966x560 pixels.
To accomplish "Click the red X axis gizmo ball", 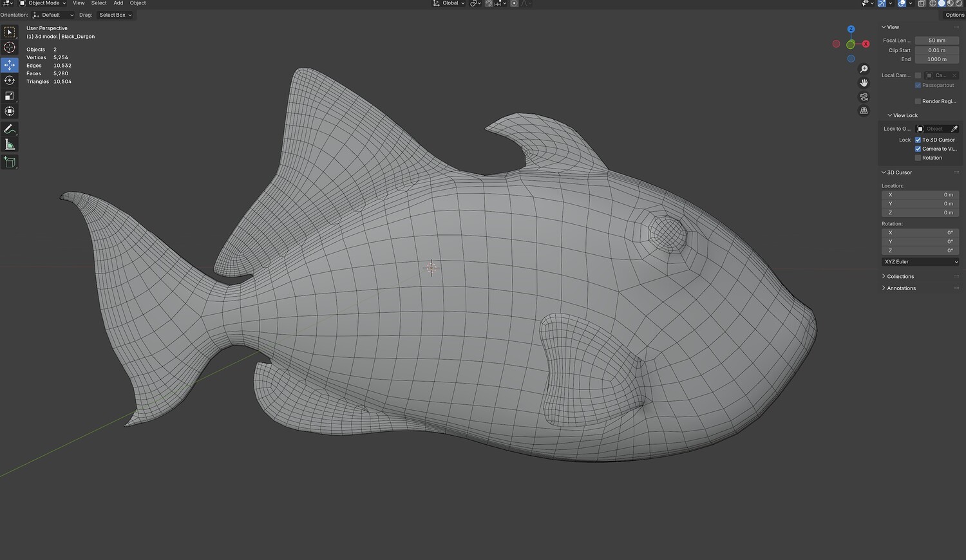I will point(866,44).
